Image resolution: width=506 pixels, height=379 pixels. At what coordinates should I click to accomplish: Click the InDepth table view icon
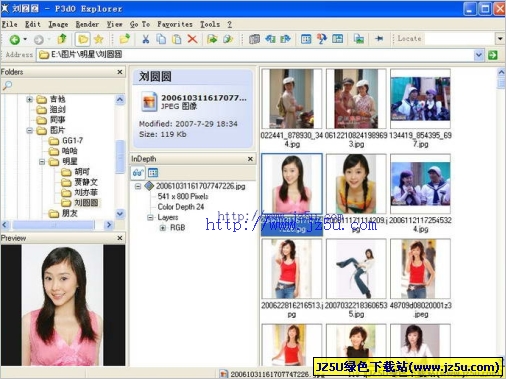153,173
